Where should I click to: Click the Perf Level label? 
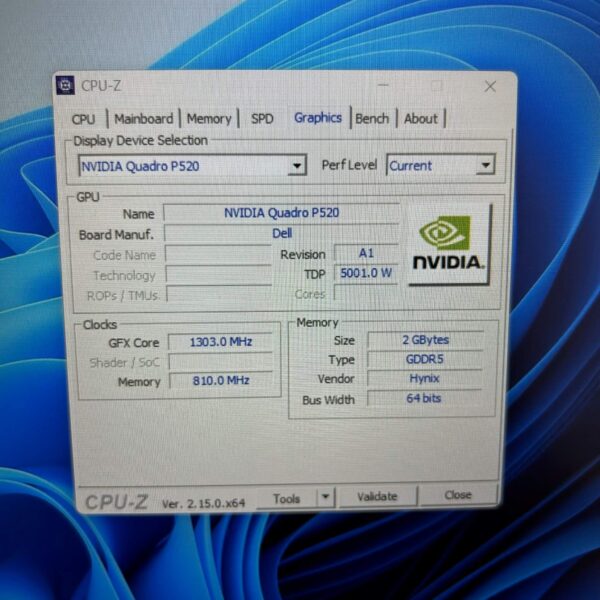349,165
